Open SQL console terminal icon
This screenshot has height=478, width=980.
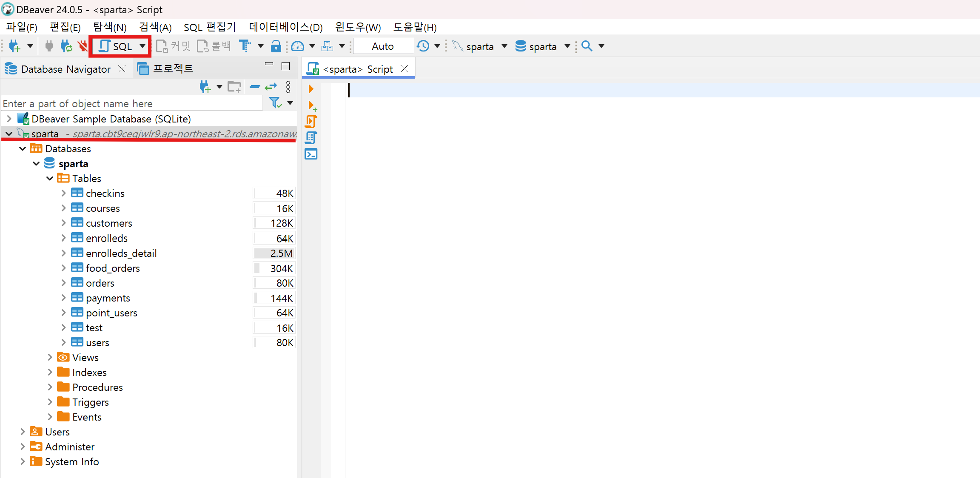[x=311, y=154]
